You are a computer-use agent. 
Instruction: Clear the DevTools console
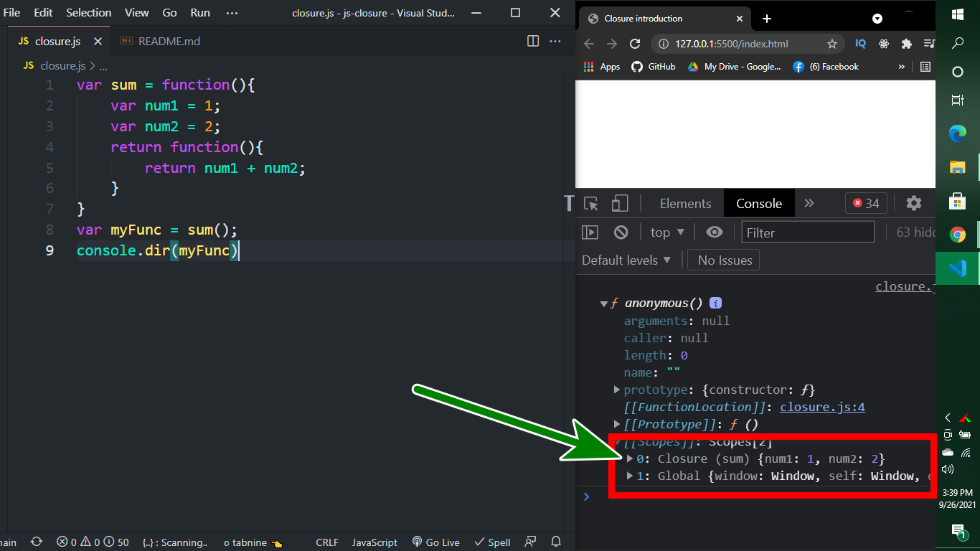click(x=621, y=232)
